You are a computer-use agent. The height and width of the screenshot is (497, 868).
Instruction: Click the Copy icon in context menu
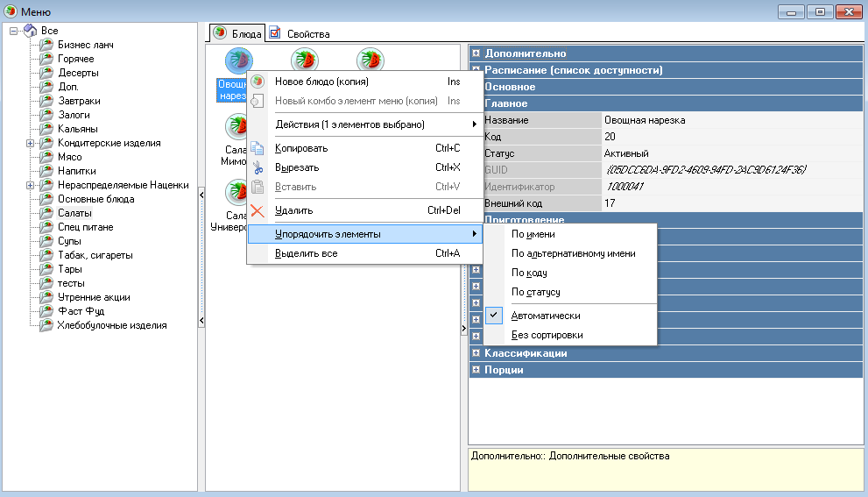tap(258, 148)
